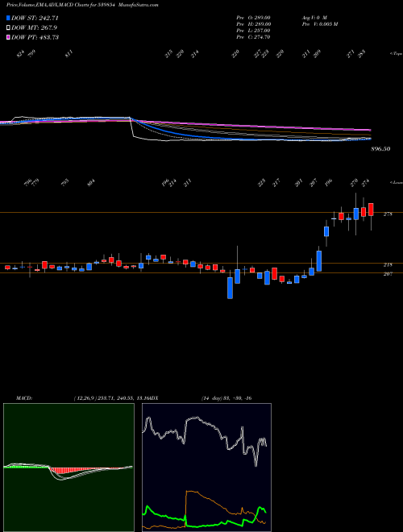Screen dimensions: 403x532
Task: Click the last red candlestick on the price chart
Action: pyautogui.click(x=371, y=210)
